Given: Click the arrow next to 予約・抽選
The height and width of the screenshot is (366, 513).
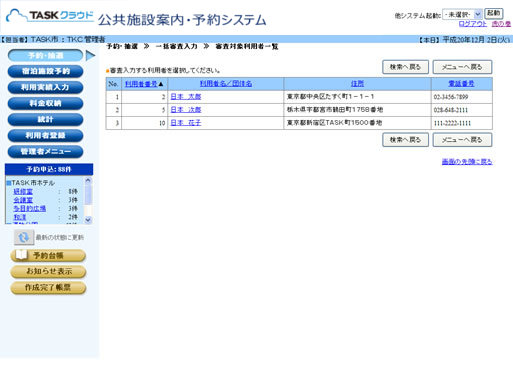Looking at the screenshot, I should [90, 55].
